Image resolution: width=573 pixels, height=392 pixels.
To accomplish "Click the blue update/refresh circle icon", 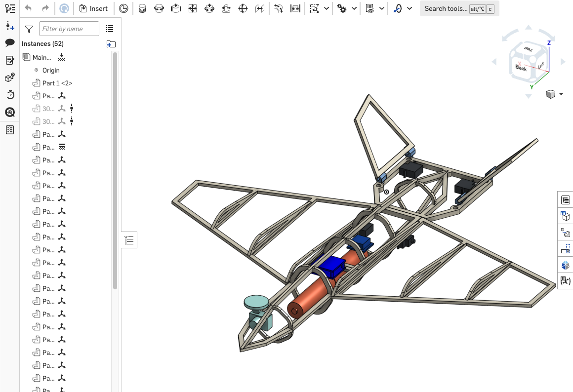I will pyautogui.click(x=64, y=8).
